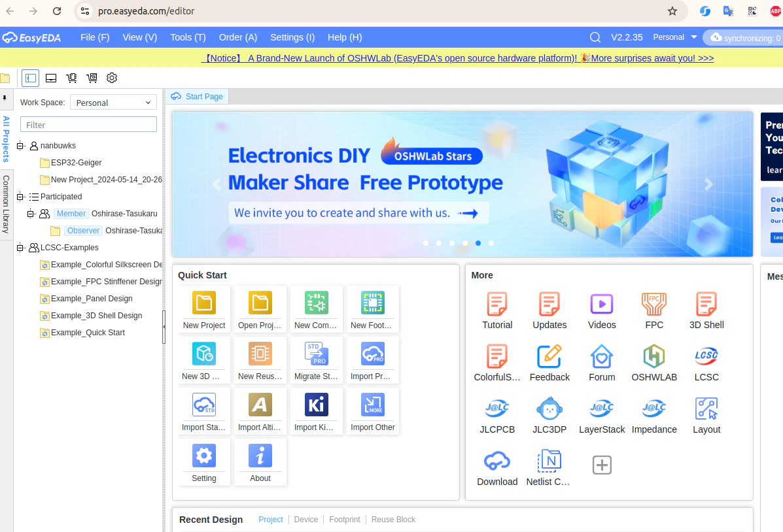Open the Tutorial icon in More
The image size is (783, 532).
pos(497,310)
